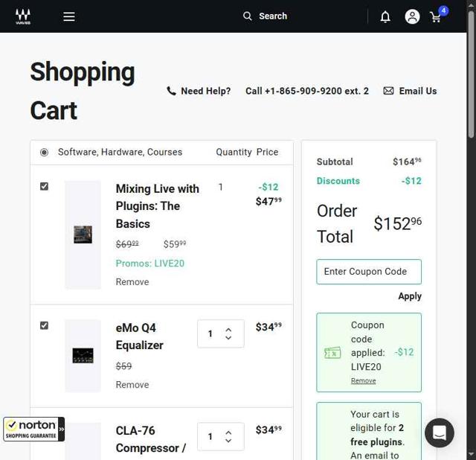This screenshot has height=460, width=476.
Task: Click the Call +1-865-909-9200 link
Action: click(307, 91)
